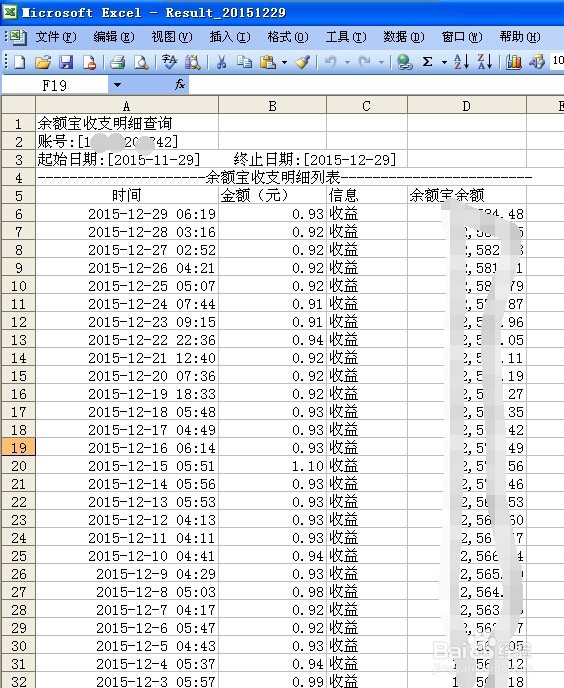
Task: Click the Excel icon in the title bar
Action: (10, 12)
